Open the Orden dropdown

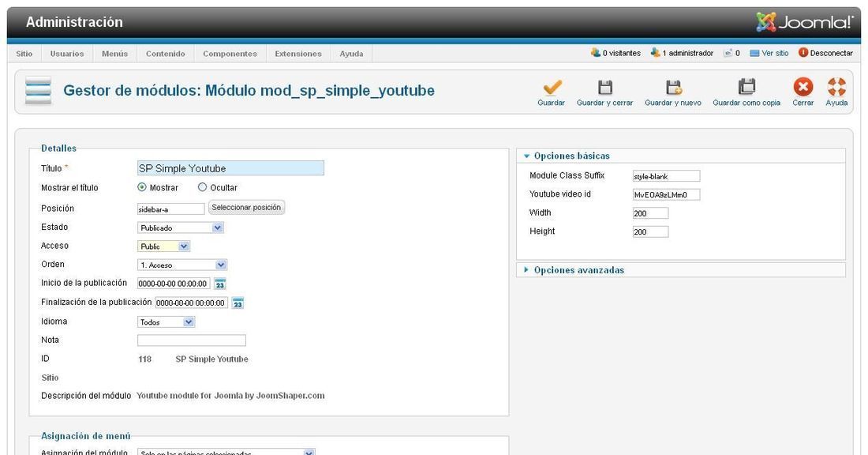pyautogui.click(x=182, y=265)
